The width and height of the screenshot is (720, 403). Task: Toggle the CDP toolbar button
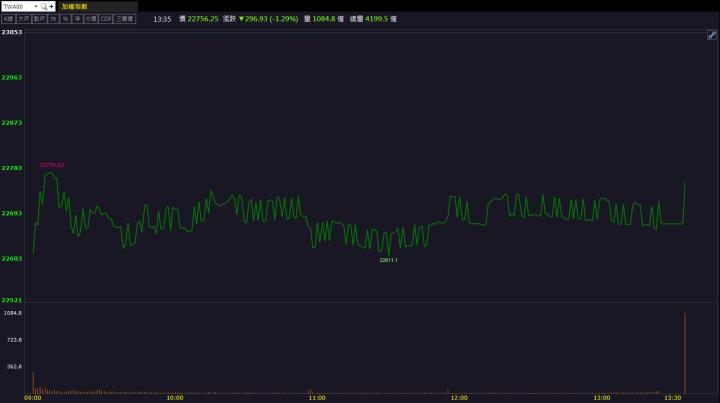point(106,19)
